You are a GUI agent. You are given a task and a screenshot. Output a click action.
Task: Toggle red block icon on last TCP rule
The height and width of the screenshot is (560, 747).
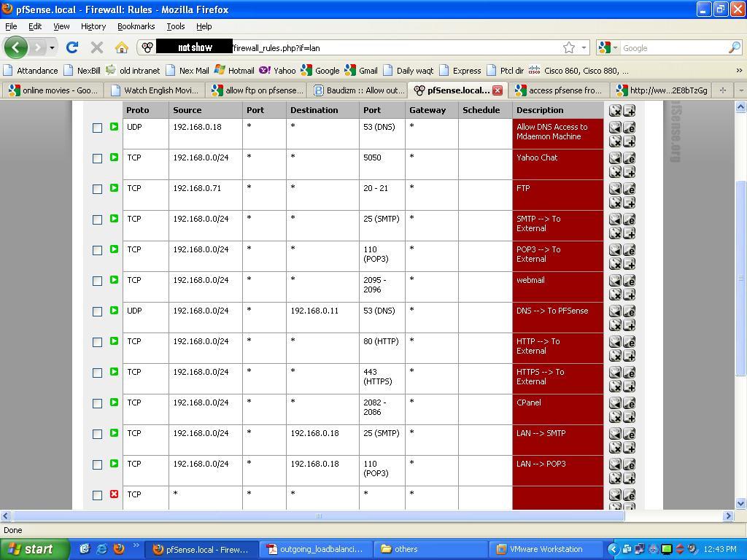click(x=114, y=494)
